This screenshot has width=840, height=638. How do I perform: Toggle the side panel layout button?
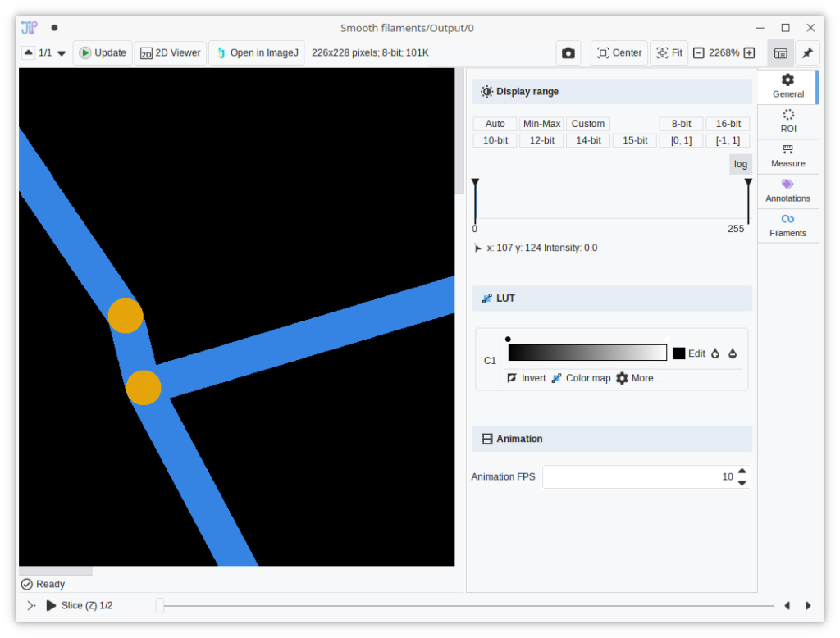(781, 53)
